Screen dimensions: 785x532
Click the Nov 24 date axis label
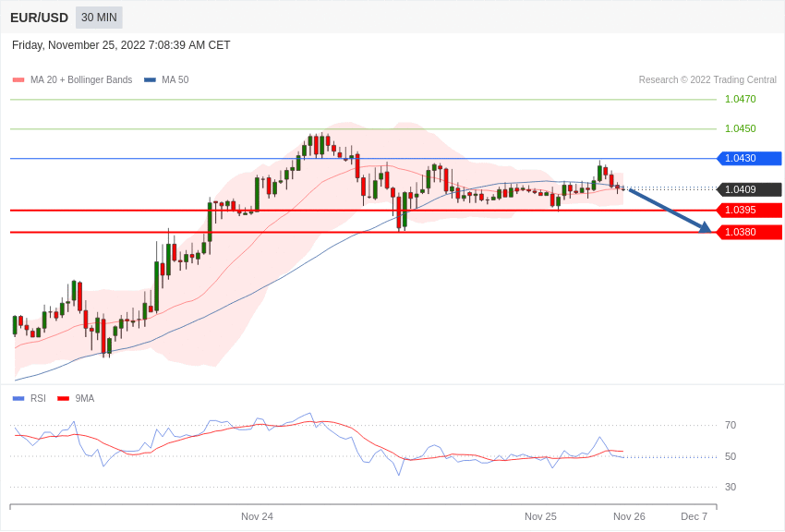[x=257, y=516]
